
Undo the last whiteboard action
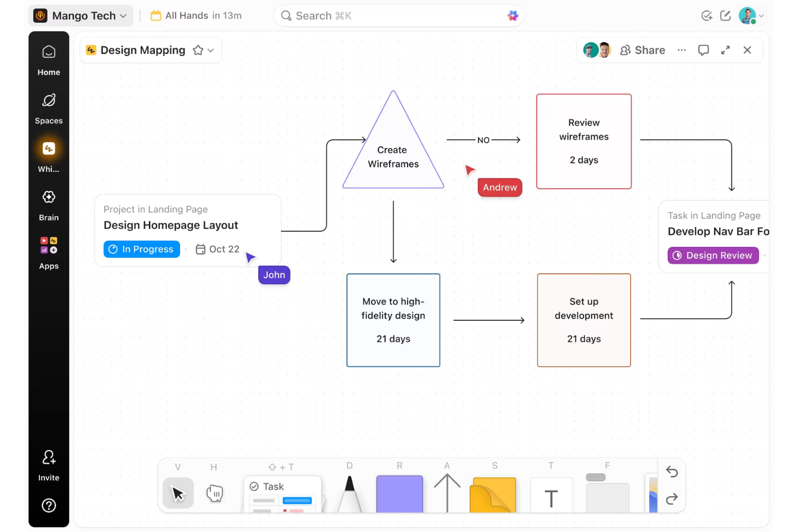coord(672,472)
